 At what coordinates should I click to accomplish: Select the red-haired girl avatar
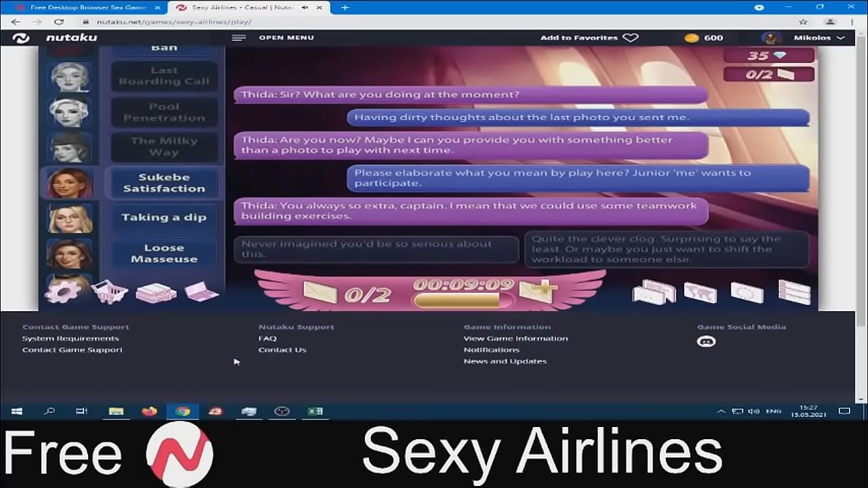click(x=69, y=183)
